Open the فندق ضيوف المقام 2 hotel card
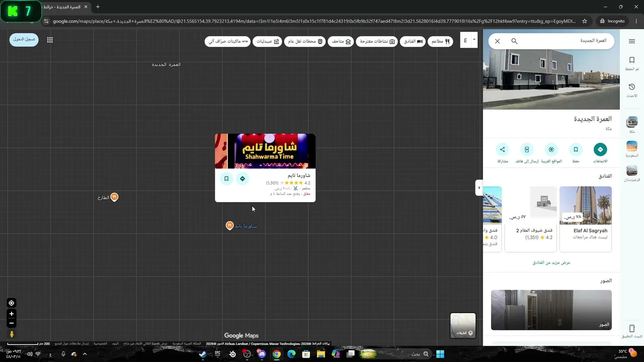 [531, 219]
